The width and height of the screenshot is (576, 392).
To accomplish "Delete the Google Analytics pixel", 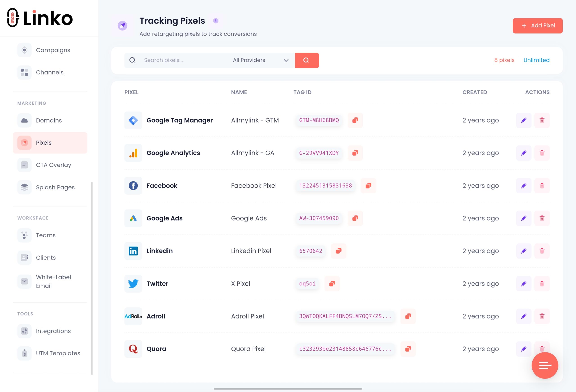I will [542, 153].
